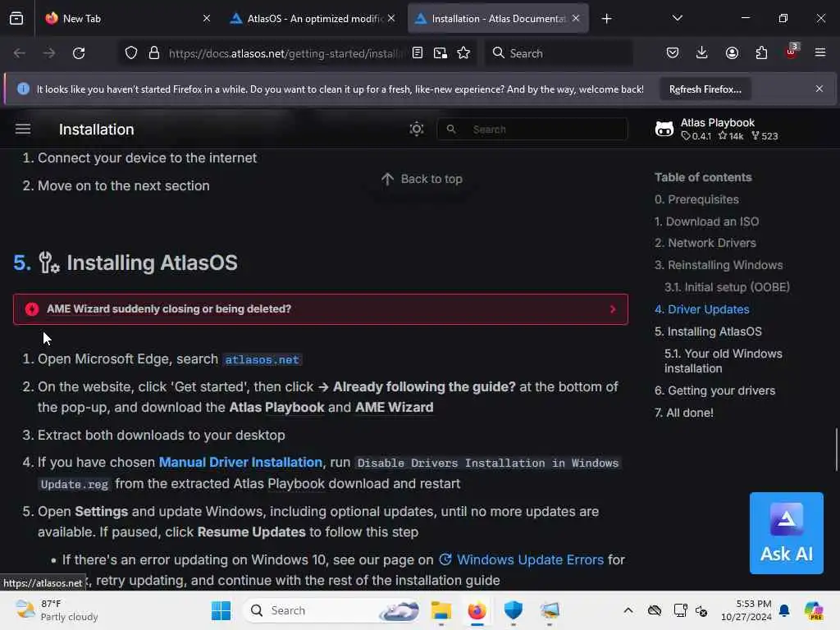
Task: Open a new tab with plus
Action: [606, 19]
